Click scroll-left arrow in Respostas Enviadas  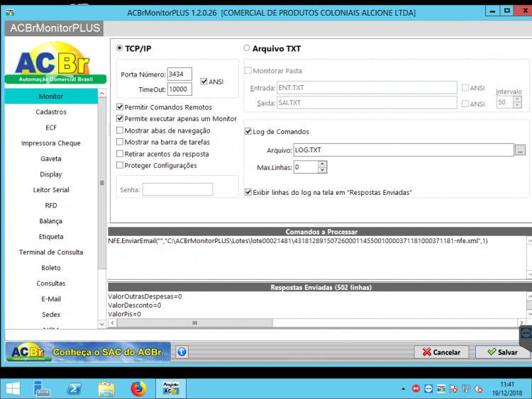tap(113, 322)
